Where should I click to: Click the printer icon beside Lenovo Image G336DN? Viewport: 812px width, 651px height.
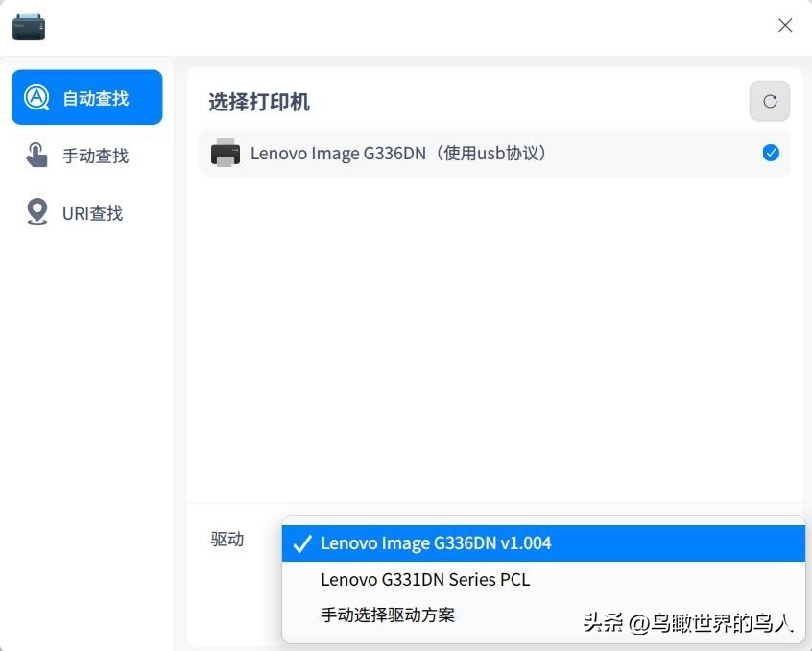click(226, 153)
